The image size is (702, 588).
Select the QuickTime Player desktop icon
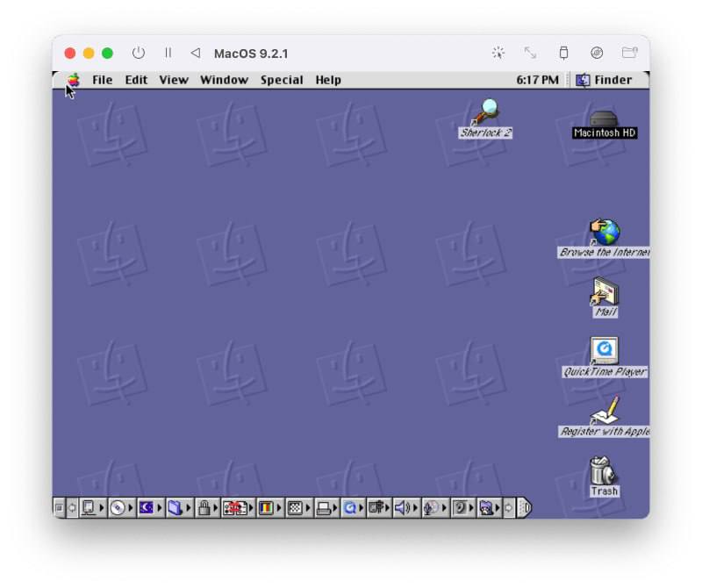605,351
